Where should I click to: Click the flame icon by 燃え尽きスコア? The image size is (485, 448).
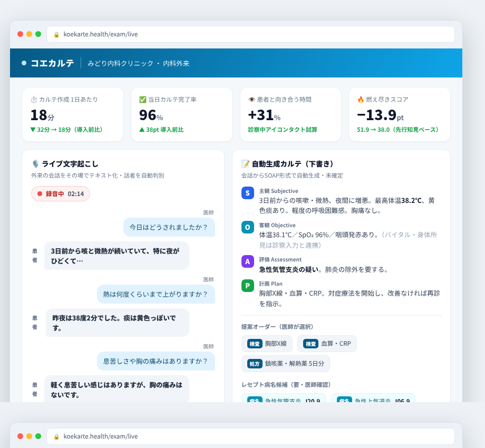click(x=361, y=100)
